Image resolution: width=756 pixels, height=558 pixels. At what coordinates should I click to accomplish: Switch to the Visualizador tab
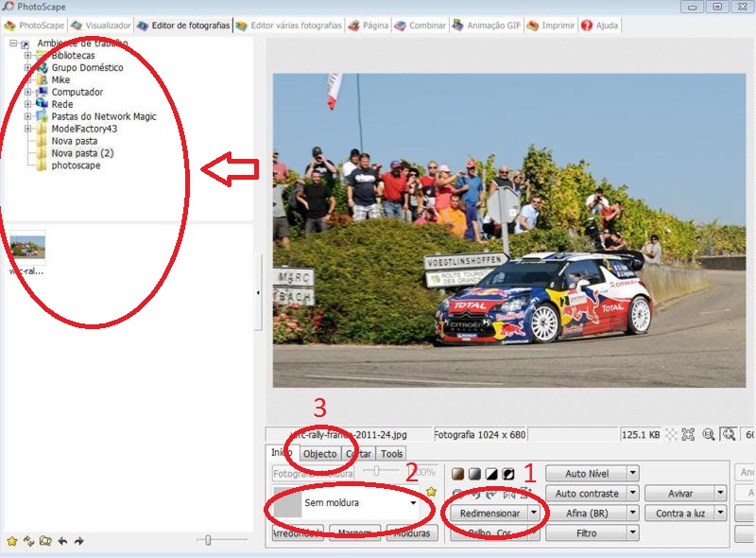coord(101,26)
